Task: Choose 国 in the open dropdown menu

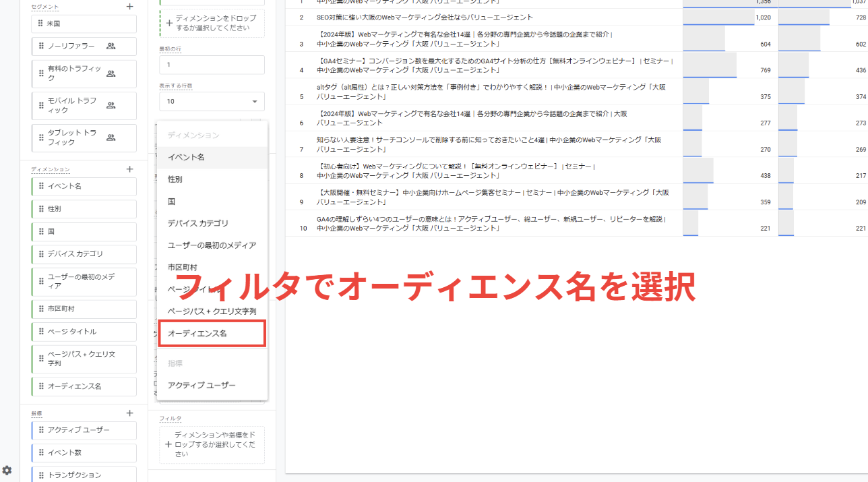Action: tap(212, 202)
